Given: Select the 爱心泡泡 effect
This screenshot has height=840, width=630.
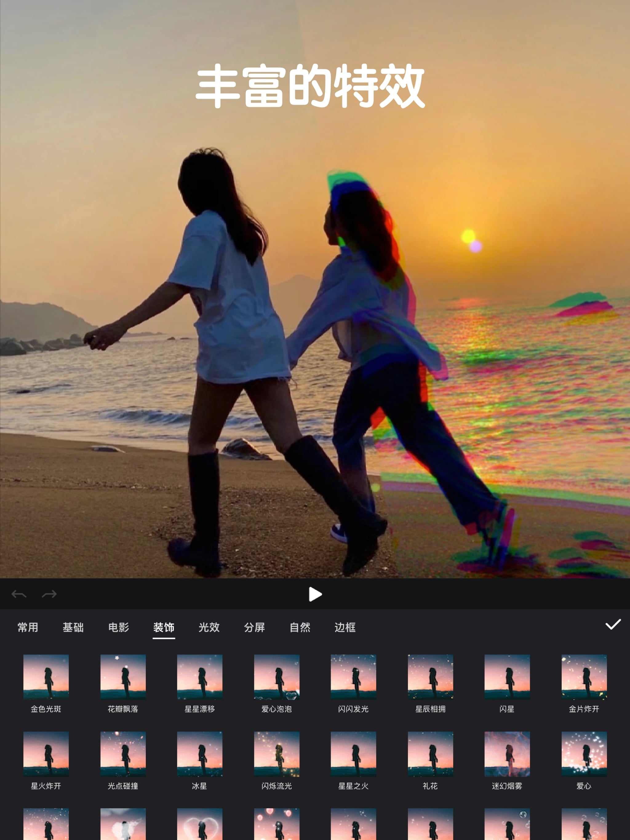Looking at the screenshot, I should pyautogui.click(x=277, y=677).
